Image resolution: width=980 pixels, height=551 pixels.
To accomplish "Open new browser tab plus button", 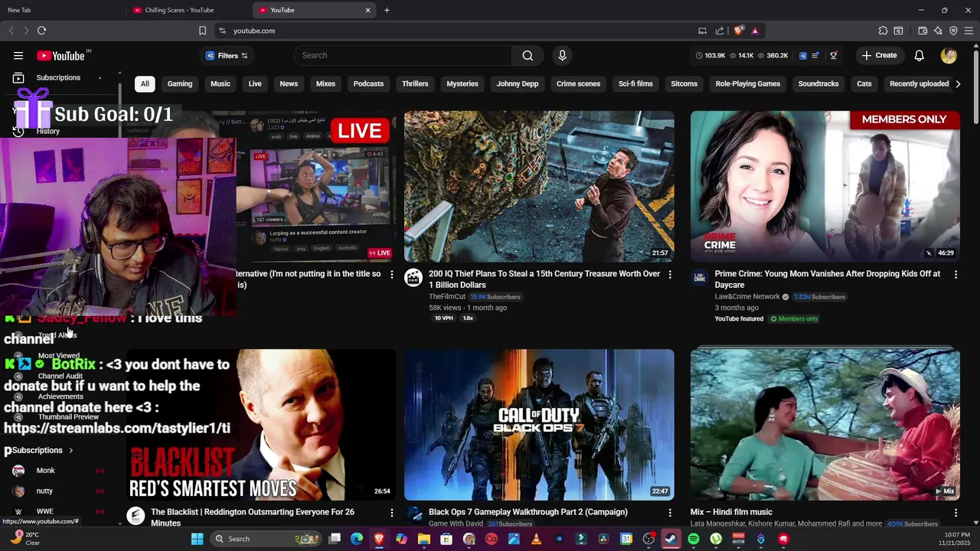I will [387, 10].
